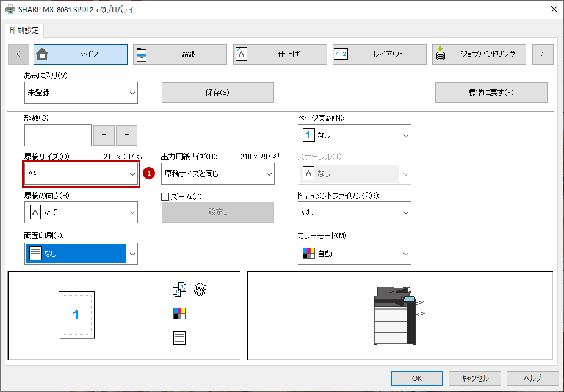Click the printer machine illustration
564x392 pixels.
coord(400,315)
